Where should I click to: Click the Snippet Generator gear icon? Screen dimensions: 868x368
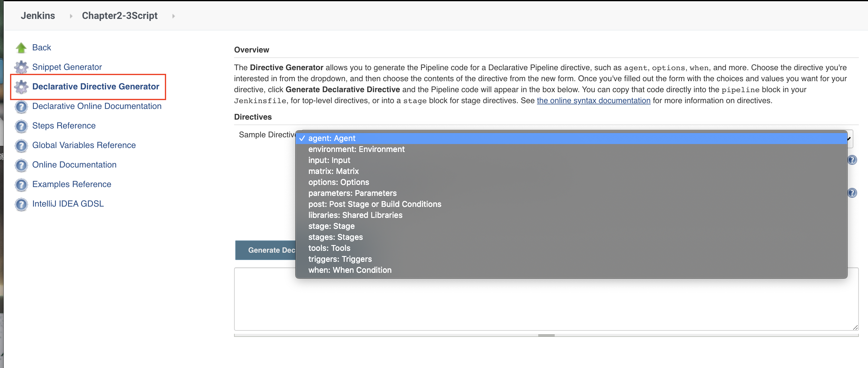pyautogui.click(x=22, y=67)
